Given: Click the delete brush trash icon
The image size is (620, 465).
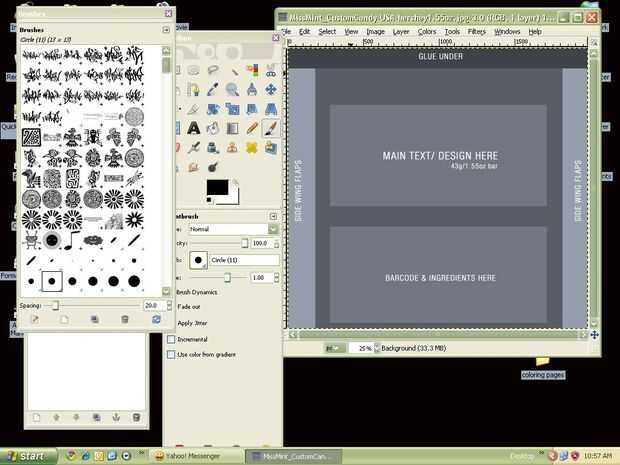Looking at the screenshot, I should click(x=125, y=319).
